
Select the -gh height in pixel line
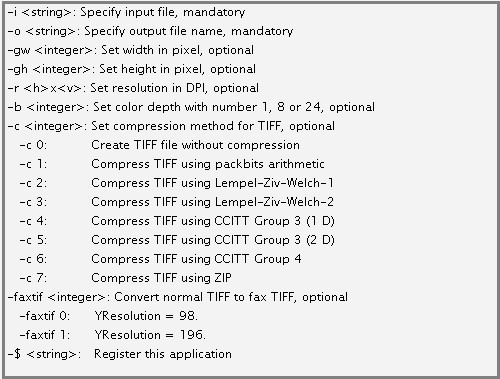coord(132,69)
